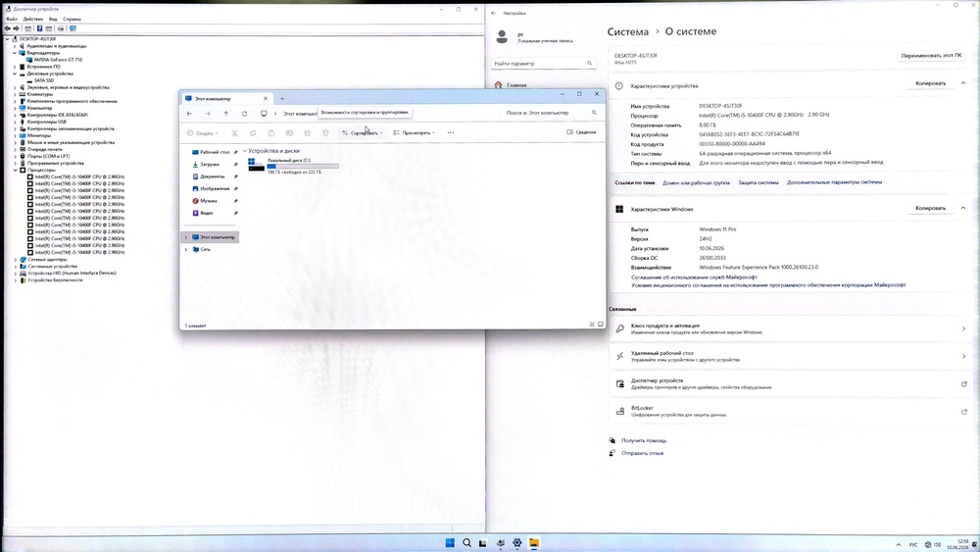Collapse Характеристики Windows section chevron
This screenshot has height=552, width=980.
click(x=963, y=208)
